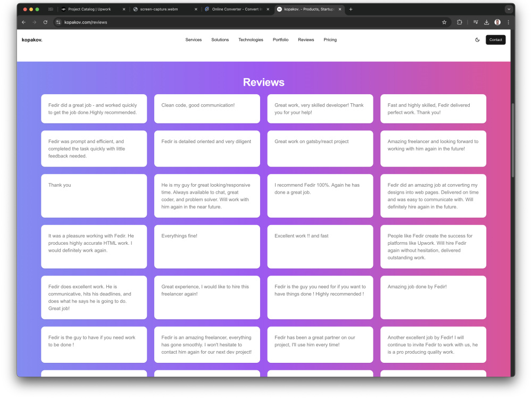
Task: Click the "It was a pleasure working" review
Action: 94,247
